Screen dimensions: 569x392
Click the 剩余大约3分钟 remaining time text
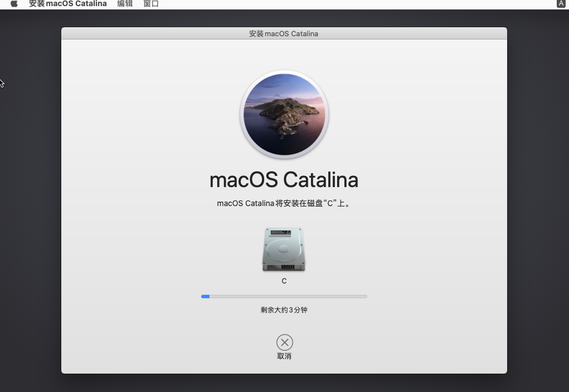[284, 310]
